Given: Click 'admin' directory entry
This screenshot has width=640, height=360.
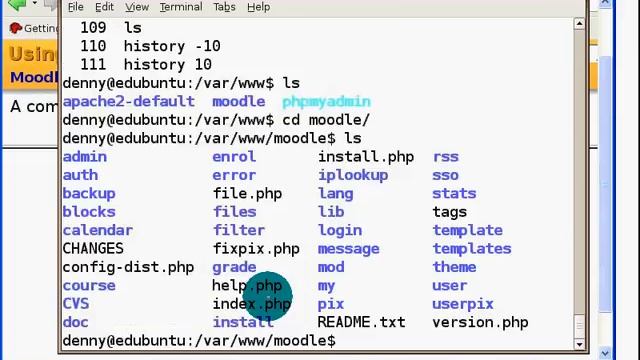Looking at the screenshot, I should pyautogui.click(x=85, y=157).
